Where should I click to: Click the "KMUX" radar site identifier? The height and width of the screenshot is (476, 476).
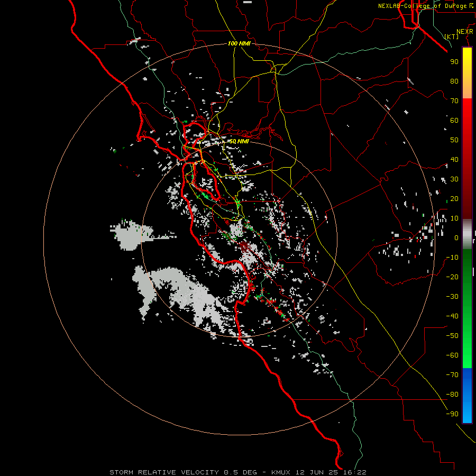(281, 472)
